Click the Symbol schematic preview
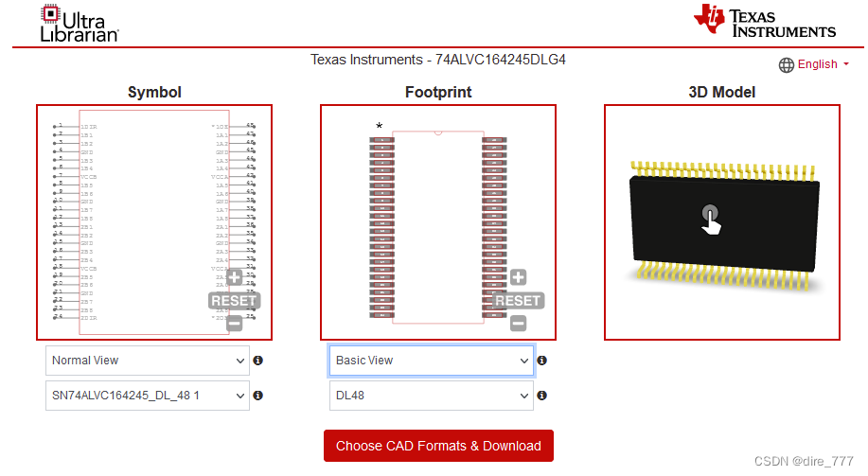Viewport: 868px width, 476px height. click(x=154, y=222)
